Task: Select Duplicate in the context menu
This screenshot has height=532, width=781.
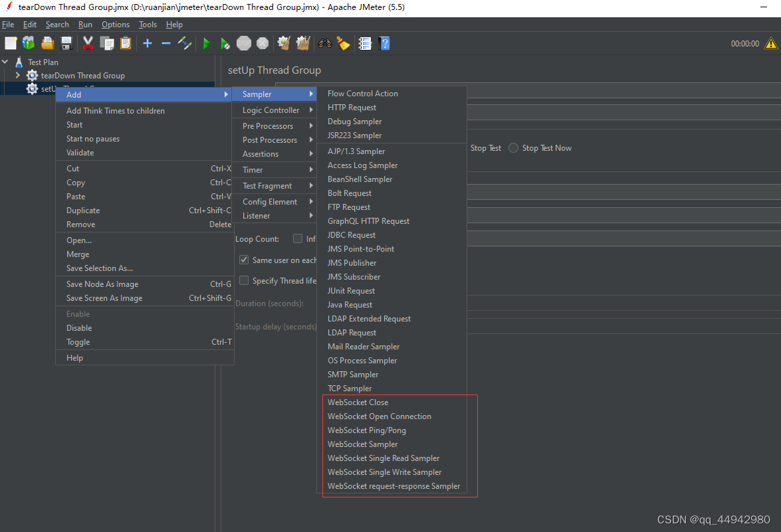Action: pos(82,210)
